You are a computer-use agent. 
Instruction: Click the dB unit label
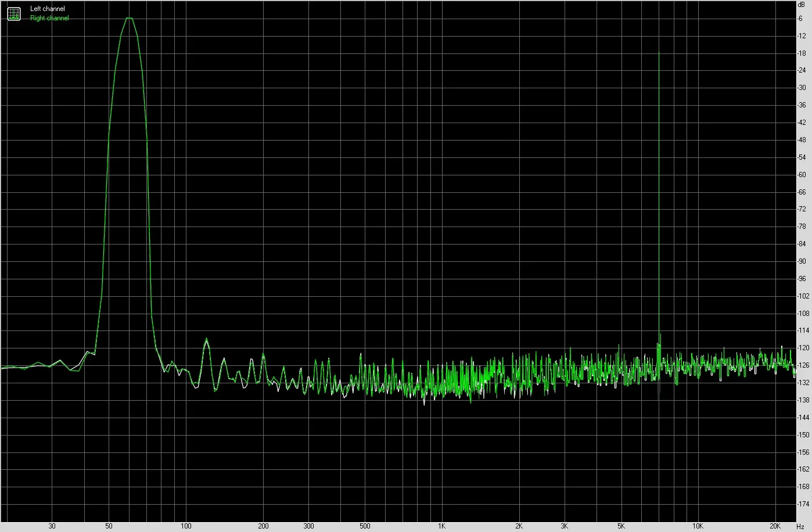click(802, 4)
